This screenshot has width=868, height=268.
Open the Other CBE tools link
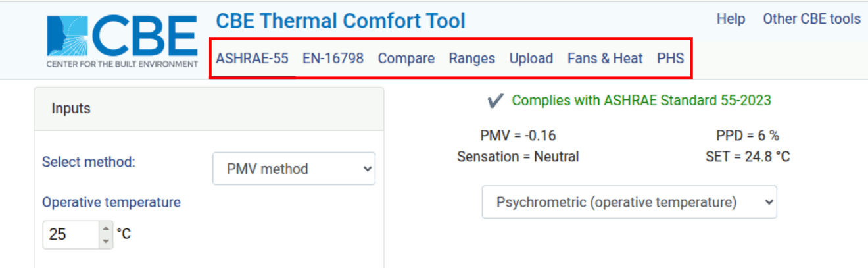point(811,19)
